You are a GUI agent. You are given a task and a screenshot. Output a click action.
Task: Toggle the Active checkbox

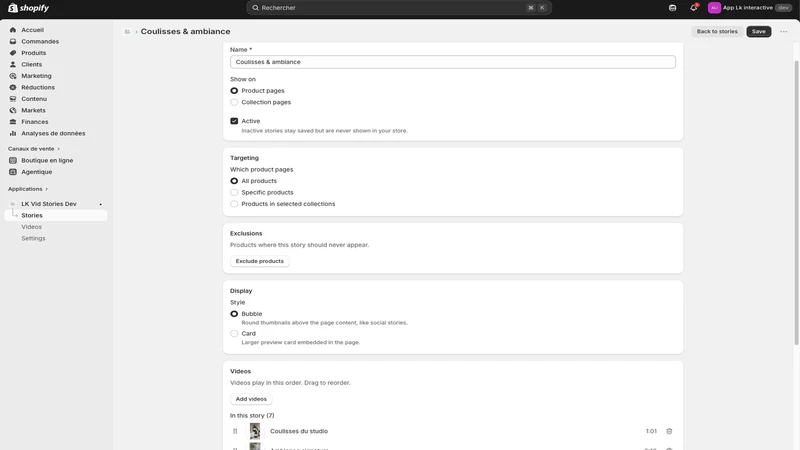click(x=234, y=121)
